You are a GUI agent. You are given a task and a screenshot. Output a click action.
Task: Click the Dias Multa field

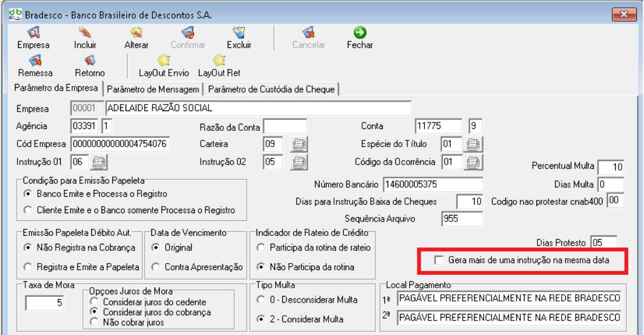pyautogui.click(x=611, y=184)
